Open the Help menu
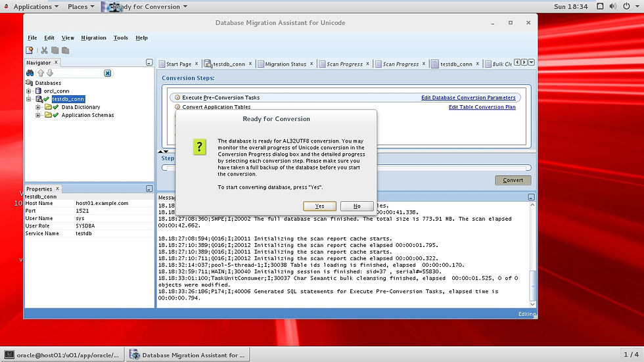This screenshot has height=362, width=644. pyautogui.click(x=142, y=37)
